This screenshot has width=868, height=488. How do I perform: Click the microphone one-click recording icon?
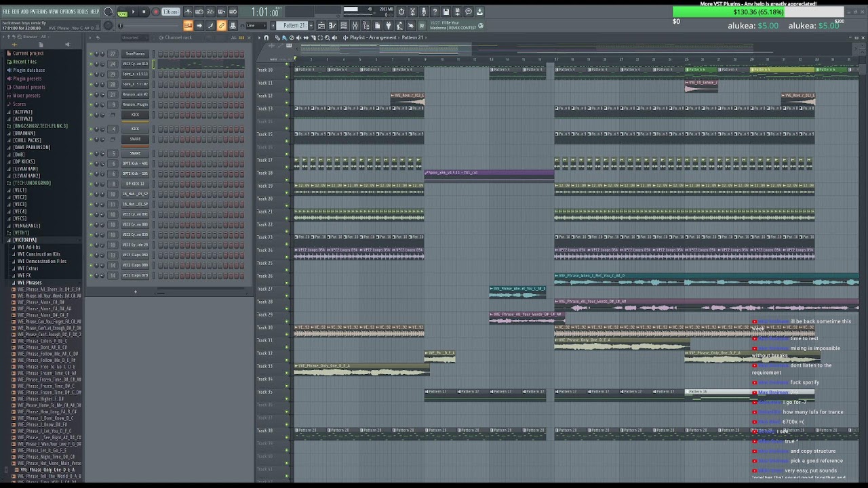[423, 12]
